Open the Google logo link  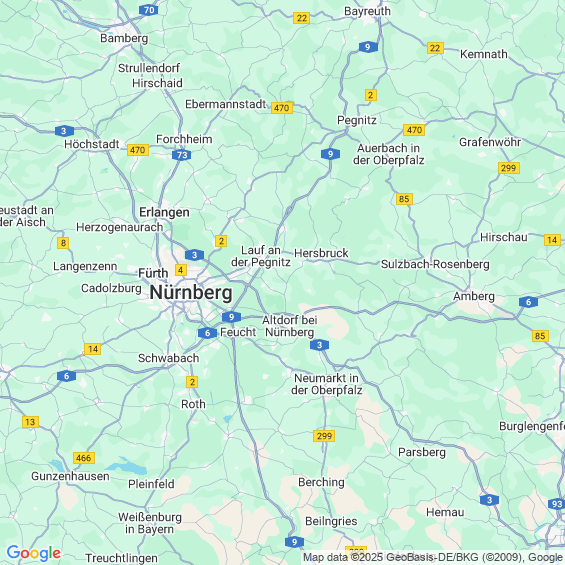(34, 553)
